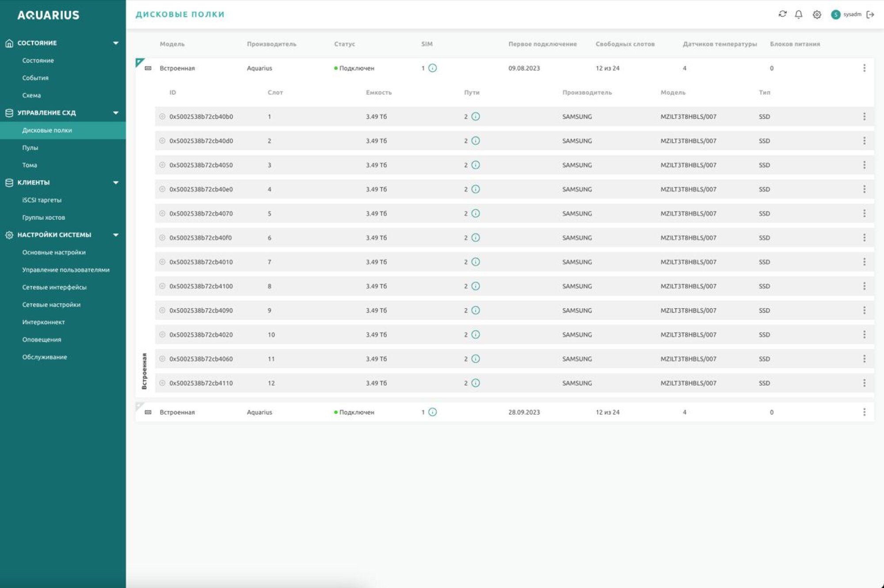Image resolution: width=884 pixels, height=588 pixels.
Task: Open the settings gear in header
Action: click(817, 15)
